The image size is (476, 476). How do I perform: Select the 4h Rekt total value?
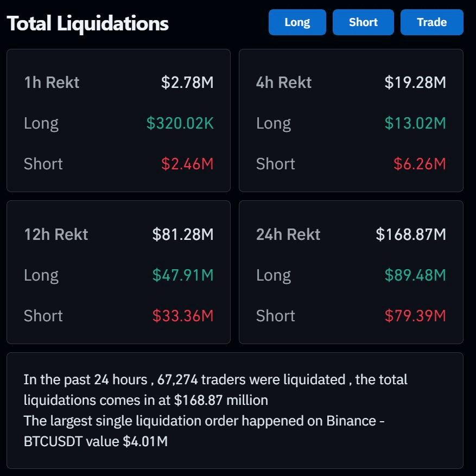pyautogui.click(x=415, y=82)
